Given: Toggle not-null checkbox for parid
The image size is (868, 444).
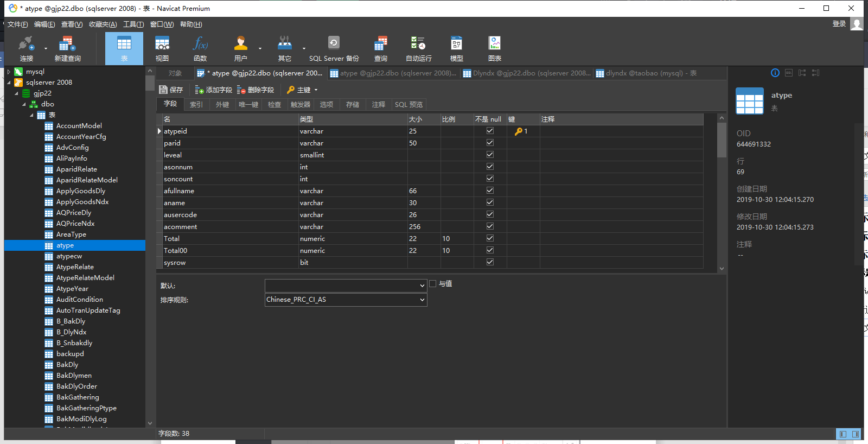Looking at the screenshot, I should 490,143.
